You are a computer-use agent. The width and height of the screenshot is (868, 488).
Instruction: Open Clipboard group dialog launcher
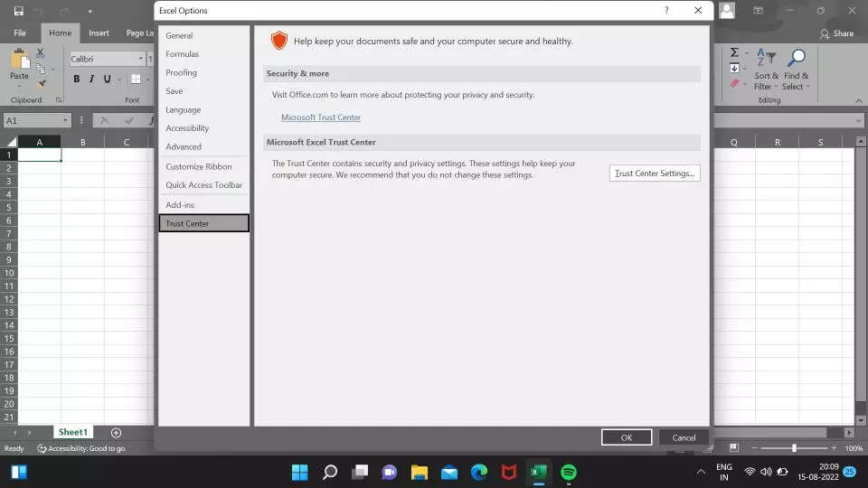point(59,100)
